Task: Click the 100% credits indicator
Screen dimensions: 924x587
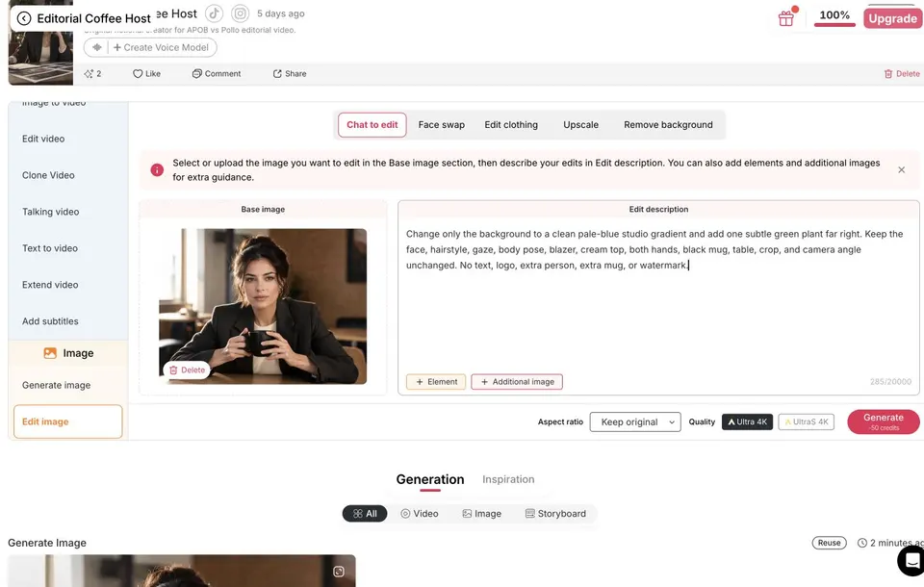Action: [834, 15]
